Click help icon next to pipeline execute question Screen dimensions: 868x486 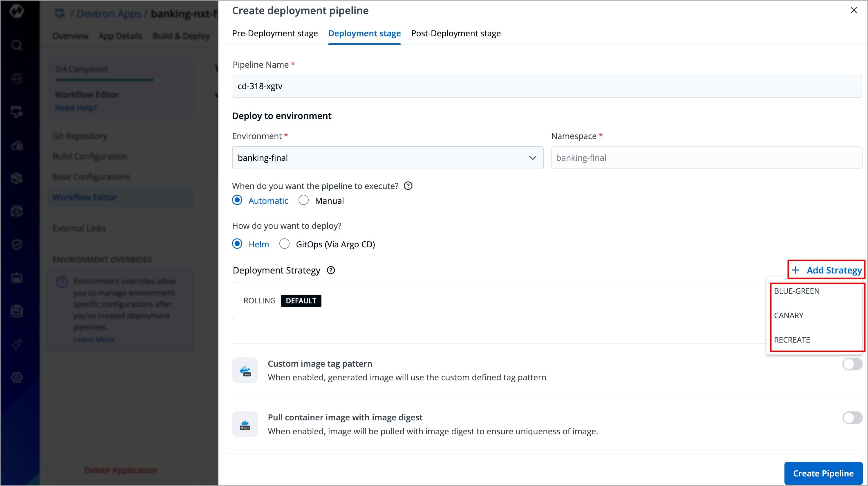(x=408, y=186)
